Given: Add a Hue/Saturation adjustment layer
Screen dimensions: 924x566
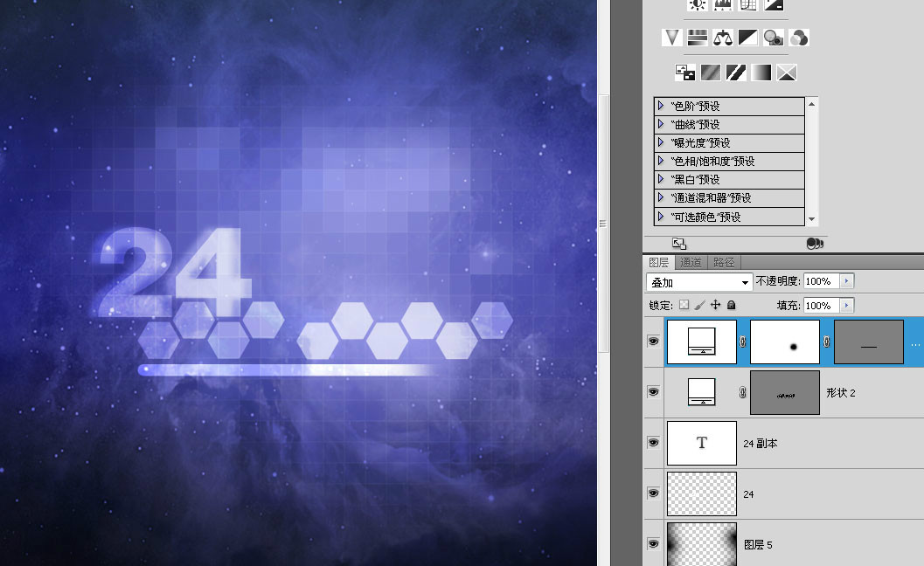Looking at the screenshot, I should 697,38.
